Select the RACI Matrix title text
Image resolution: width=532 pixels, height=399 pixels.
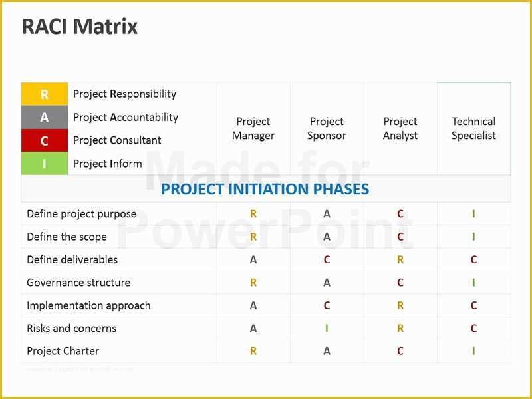click(80, 27)
